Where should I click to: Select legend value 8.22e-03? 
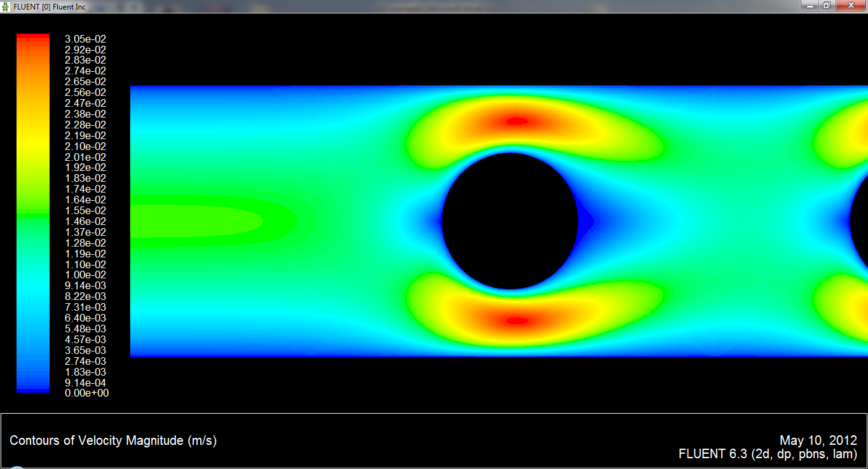pos(86,297)
